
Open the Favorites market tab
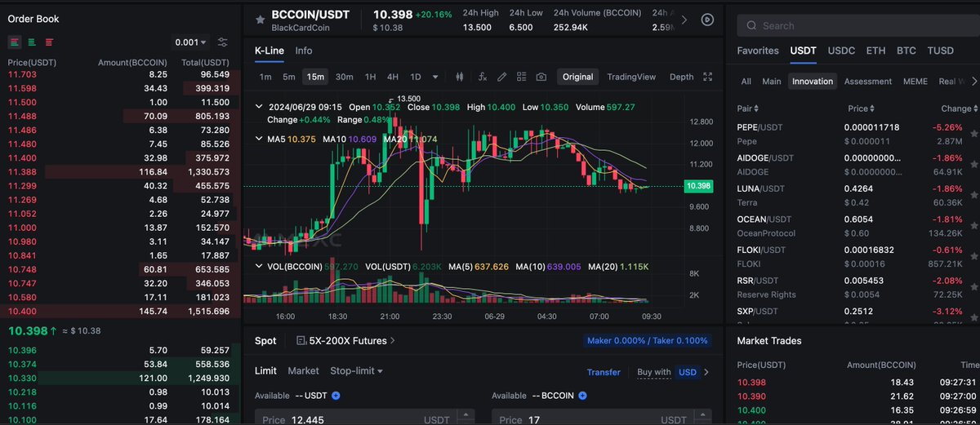click(x=758, y=51)
